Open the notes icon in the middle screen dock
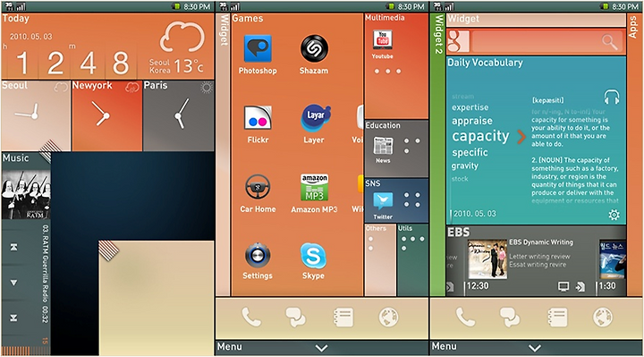 (343, 317)
